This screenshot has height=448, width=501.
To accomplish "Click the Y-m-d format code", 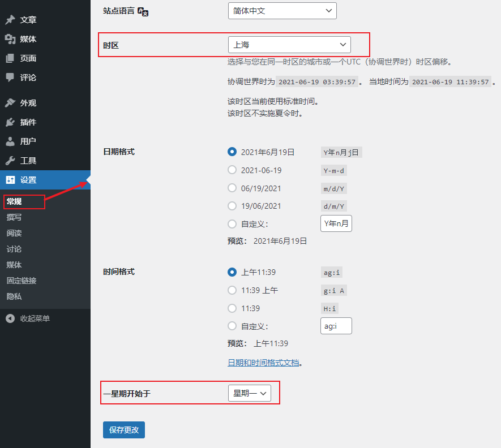I will click(334, 170).
